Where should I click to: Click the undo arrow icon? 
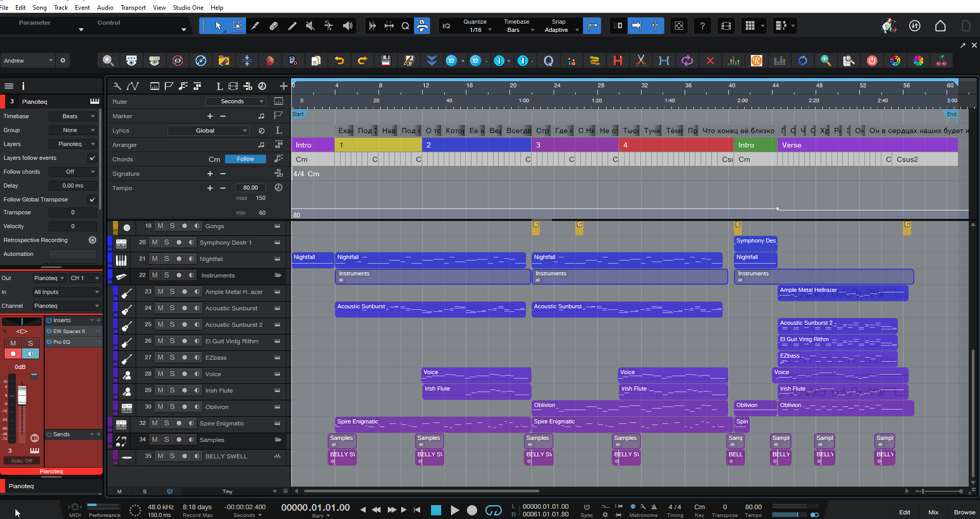pyautogui.click(x=339, y=61)
